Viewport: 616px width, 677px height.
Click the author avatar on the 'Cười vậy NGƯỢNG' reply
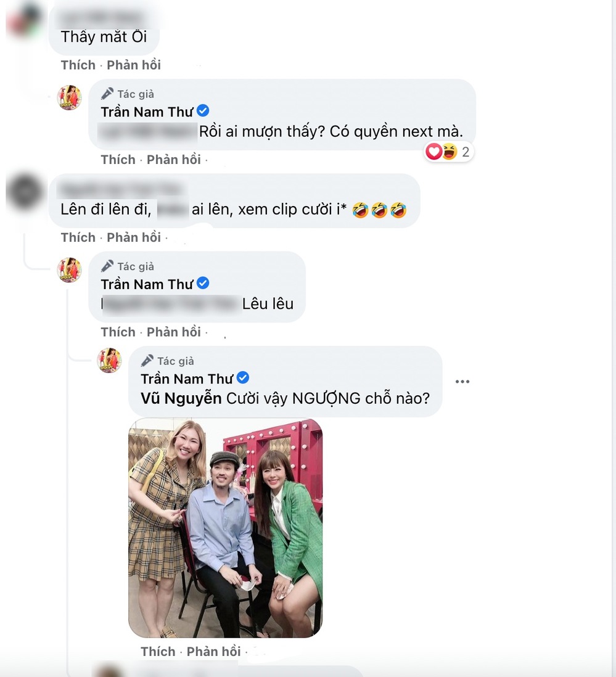point(110,360)
